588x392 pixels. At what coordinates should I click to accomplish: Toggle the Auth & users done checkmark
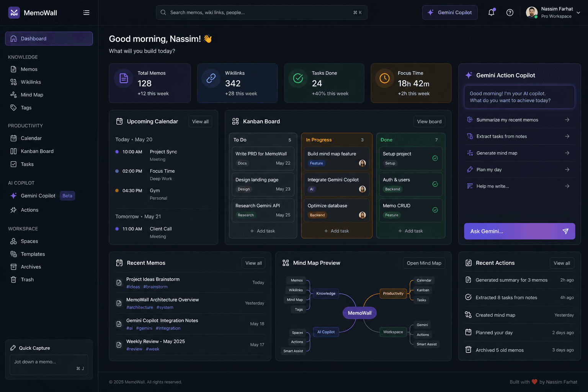pos(435,184)
